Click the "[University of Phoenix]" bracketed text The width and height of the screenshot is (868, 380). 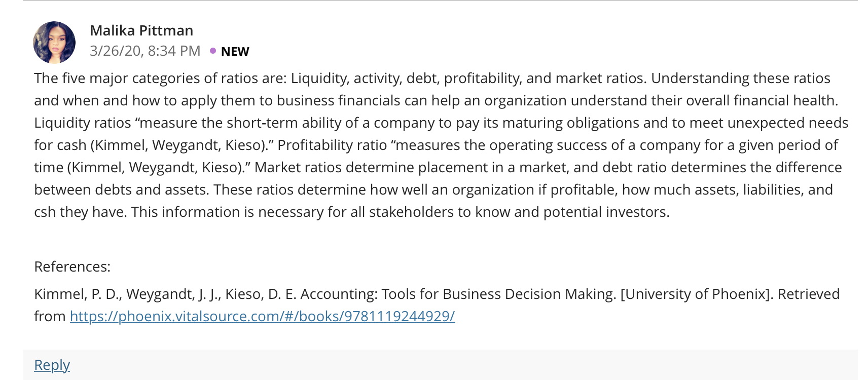tap(697, 294)
